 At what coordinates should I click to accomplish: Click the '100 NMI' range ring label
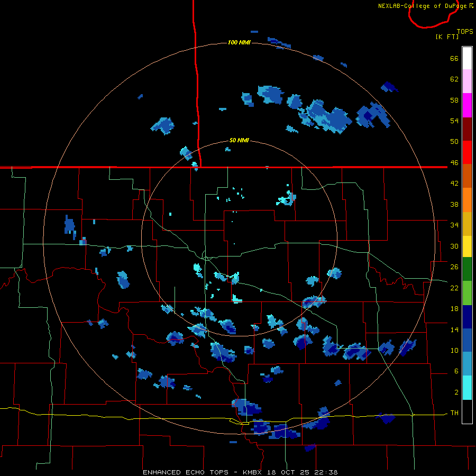(239, 42)
